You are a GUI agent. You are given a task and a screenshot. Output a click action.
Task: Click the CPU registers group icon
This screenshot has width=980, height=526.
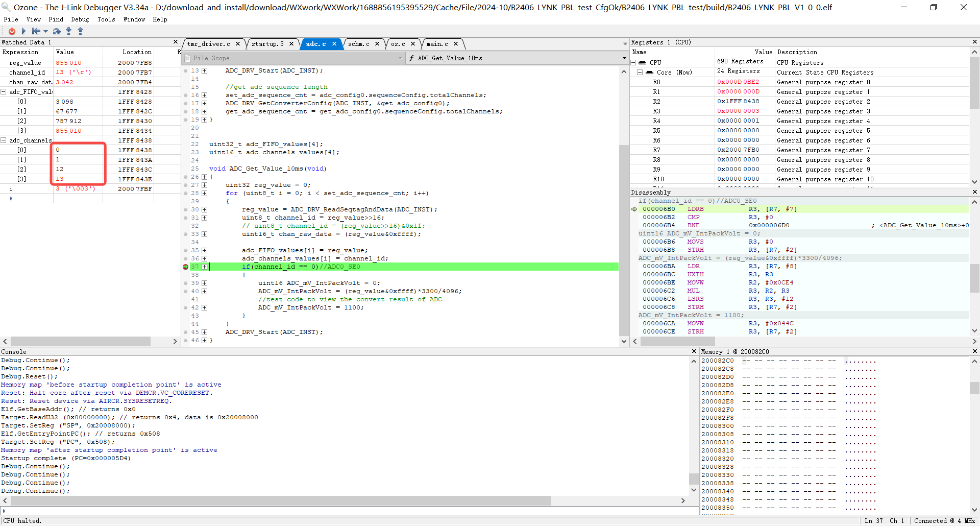(x=642, y=63)
